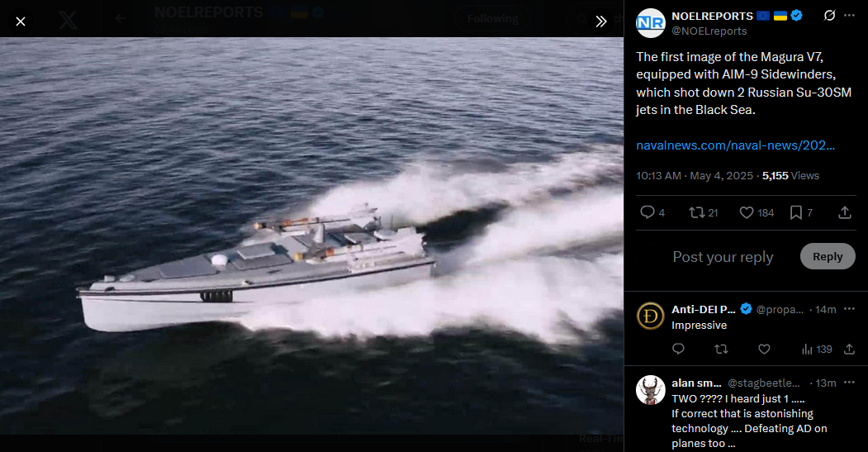Focus the Post your reply field
Screen dimensions: 868x452
coord(723,256)
